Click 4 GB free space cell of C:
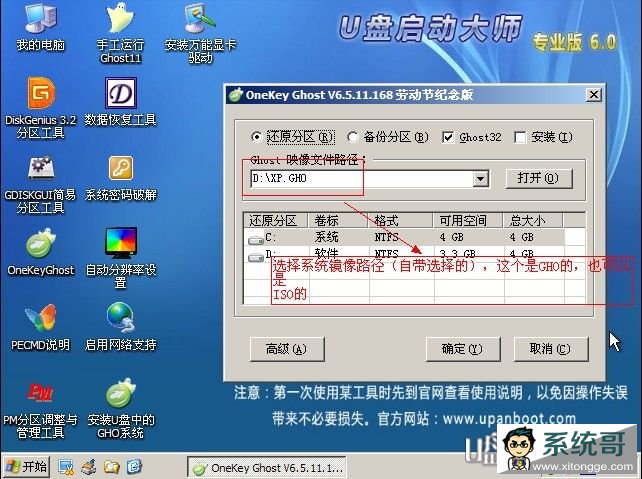Viewport: 642px width, 479px height. point(452,237)
